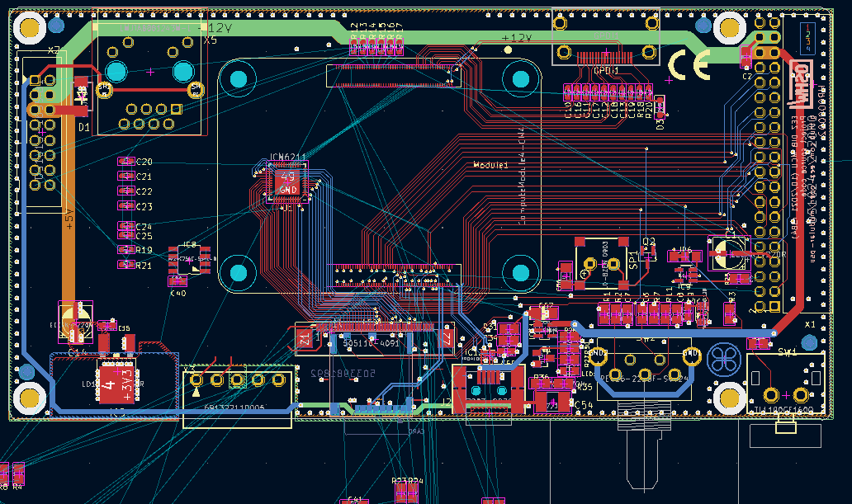Image resolution: width=852 pixels, height=504 pixels.
Task: Select the bottom-left yellow mounting hole
Action: pos(31,398)
